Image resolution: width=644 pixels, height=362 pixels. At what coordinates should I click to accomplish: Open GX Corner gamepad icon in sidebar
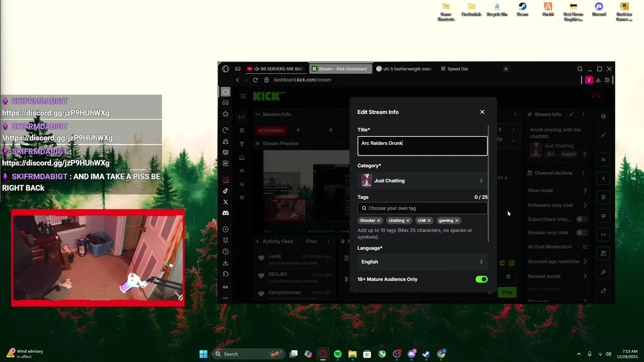[225, 103]
